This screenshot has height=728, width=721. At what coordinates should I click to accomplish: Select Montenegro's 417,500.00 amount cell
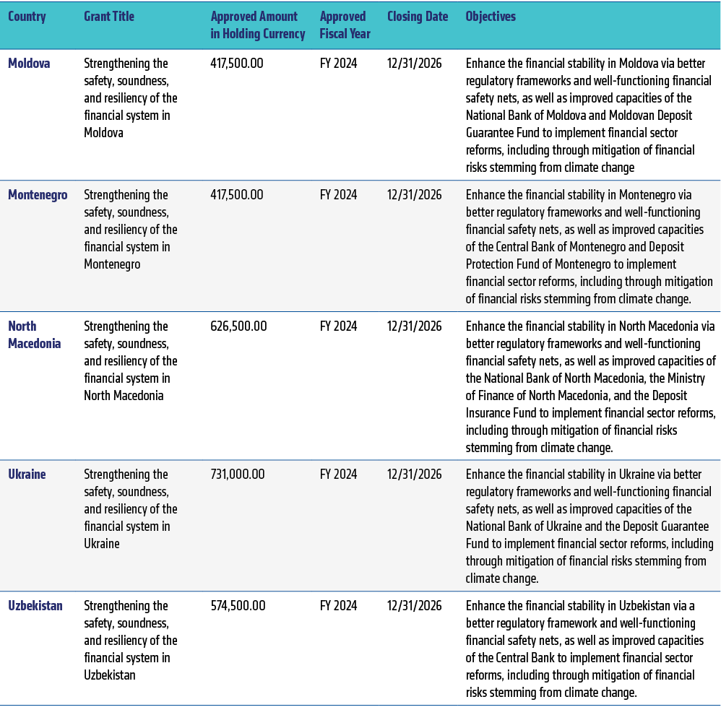237,195
